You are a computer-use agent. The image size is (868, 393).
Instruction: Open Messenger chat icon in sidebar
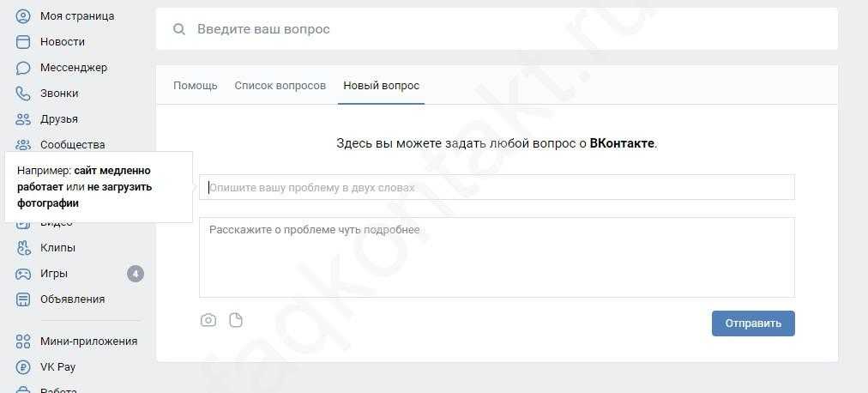[23, 68]
